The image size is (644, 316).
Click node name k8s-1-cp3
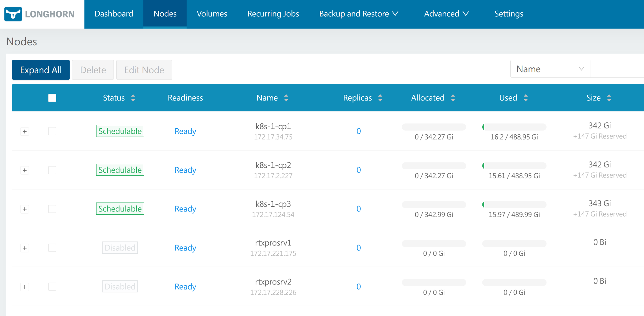tap(273, 204)
